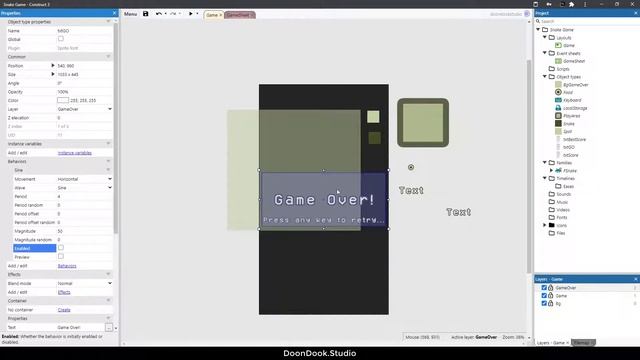Switch to the Game layout tab
The height and width of the screenshot is (360, 640).
[212, 15]
